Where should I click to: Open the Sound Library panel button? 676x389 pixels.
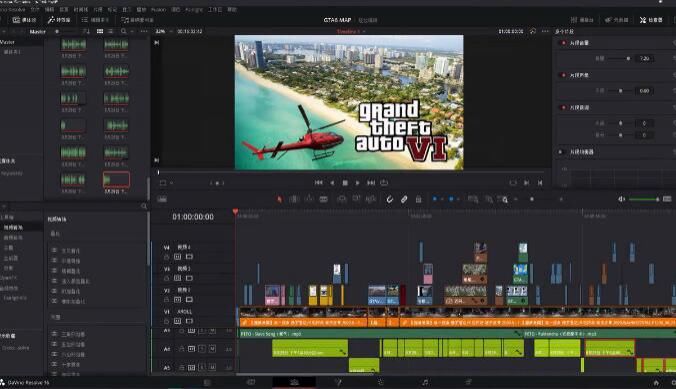137,20
